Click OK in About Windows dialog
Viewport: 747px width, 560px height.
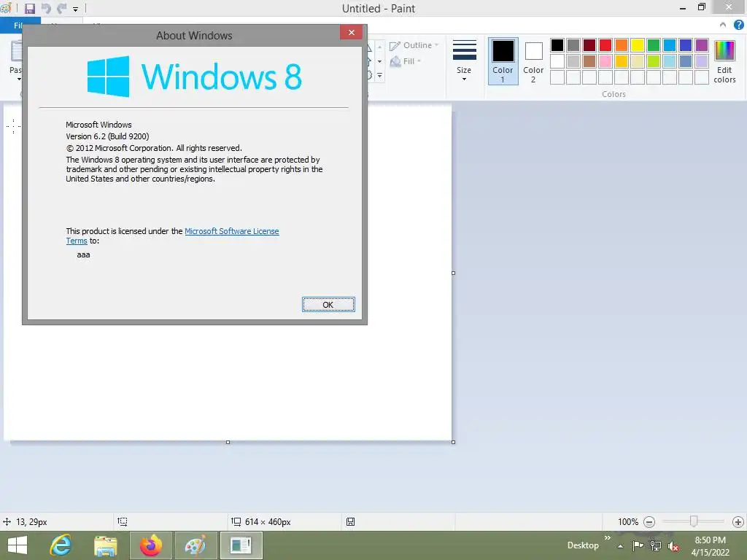pyautogui.click(x=328, y=304)
